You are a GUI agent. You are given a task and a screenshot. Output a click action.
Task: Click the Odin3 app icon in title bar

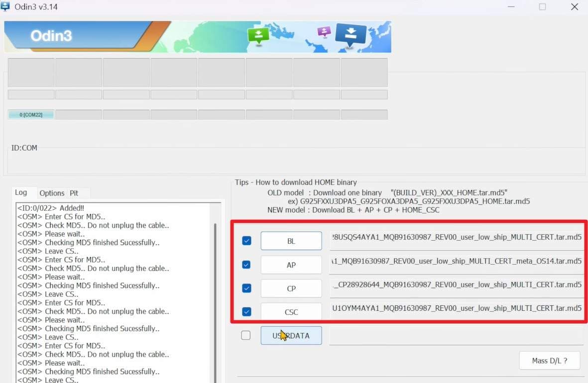tap(5, 6)
